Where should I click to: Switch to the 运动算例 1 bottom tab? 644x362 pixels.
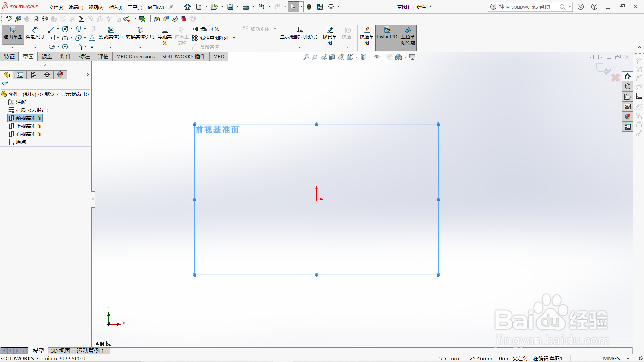(91, 351)
